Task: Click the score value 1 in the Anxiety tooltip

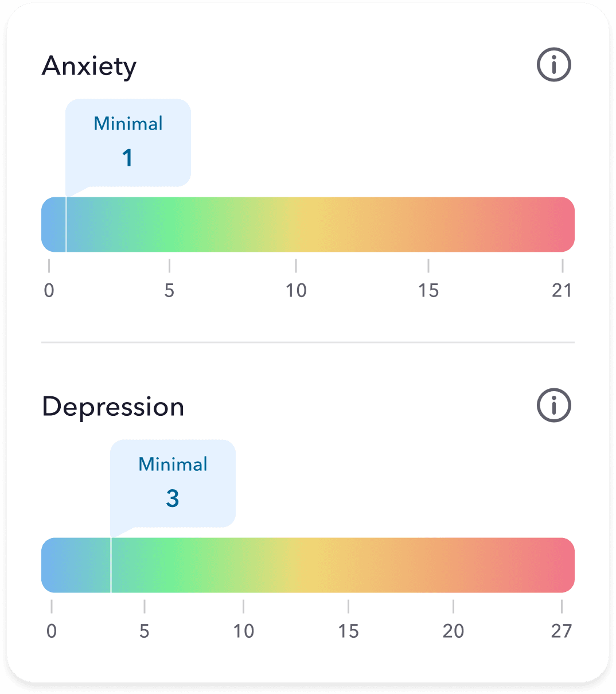Action: tap(128, 158)
